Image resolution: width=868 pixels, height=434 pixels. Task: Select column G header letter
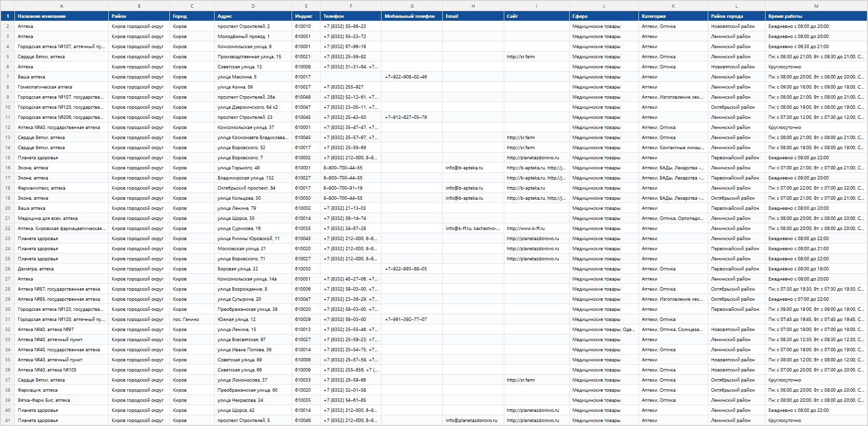(412, 6)
